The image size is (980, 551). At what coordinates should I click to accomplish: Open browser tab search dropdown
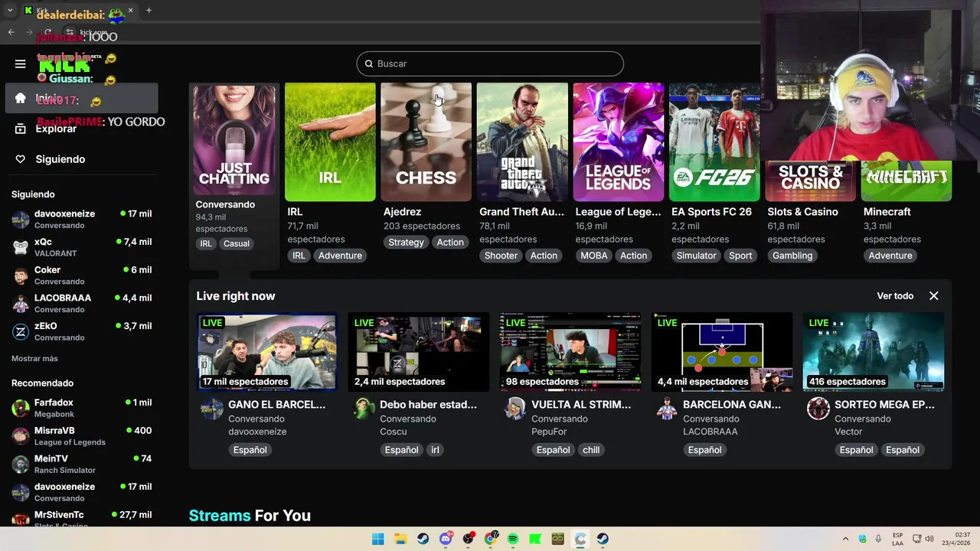(x=10, y=11)
